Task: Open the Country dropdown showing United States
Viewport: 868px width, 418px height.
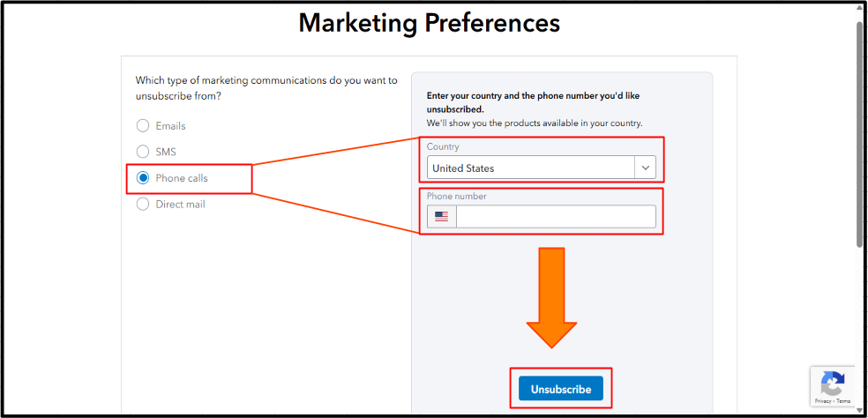Action: (531, 168)
